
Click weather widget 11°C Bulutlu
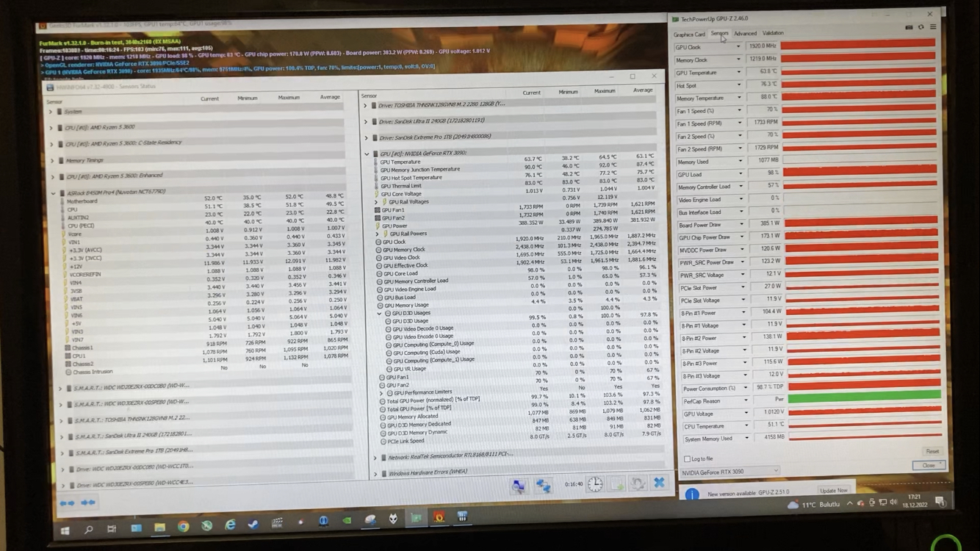(x=814, y=505)
